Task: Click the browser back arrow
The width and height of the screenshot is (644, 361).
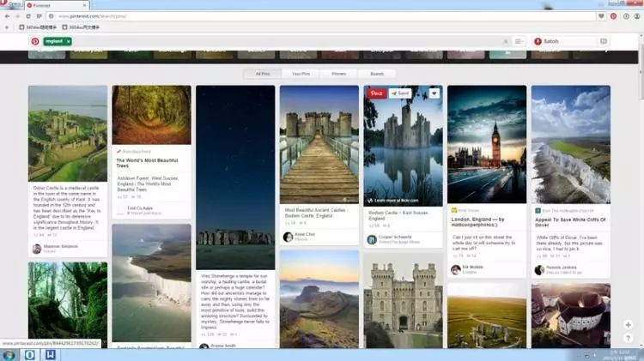Action: (x=7, y=15)
